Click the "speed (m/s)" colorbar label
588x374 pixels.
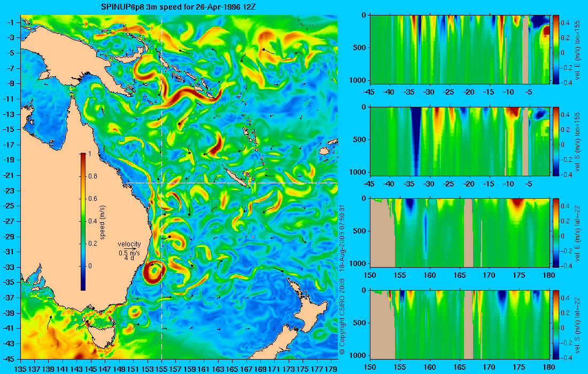tap(103, 222)
